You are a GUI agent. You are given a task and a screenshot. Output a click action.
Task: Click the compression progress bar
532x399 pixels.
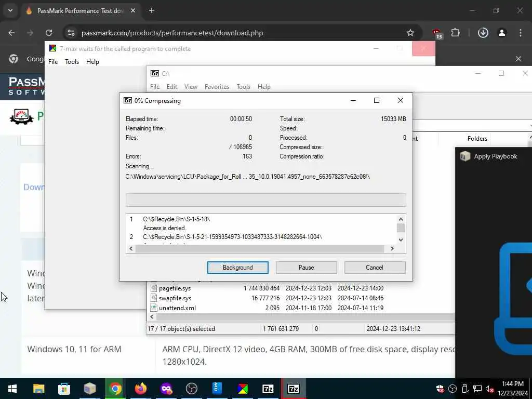pyautogui.click(x=265, y=200)
